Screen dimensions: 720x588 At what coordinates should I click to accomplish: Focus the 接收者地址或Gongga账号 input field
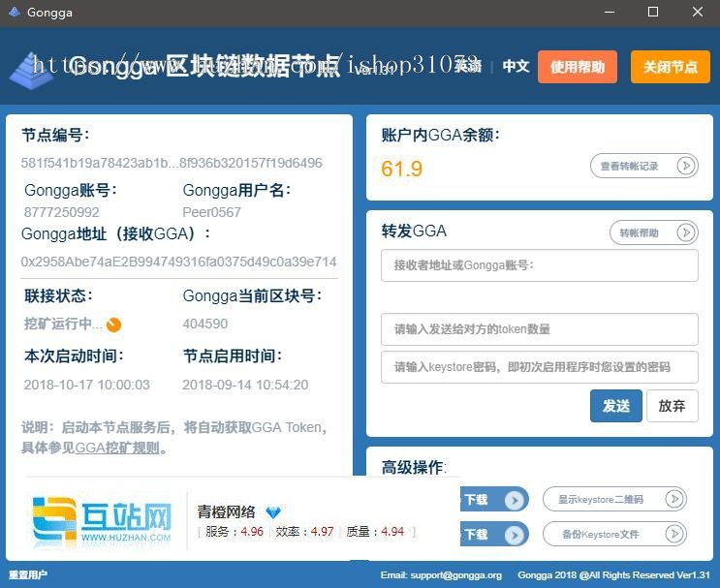(540, 265)
